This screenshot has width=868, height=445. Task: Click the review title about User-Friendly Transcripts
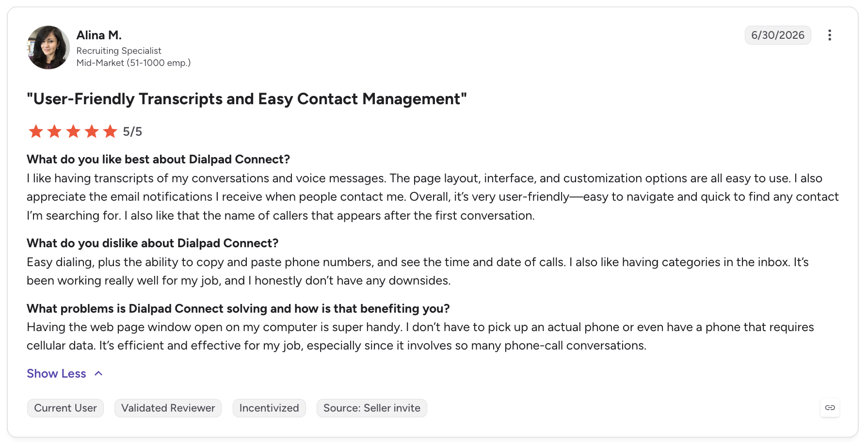[x=246, y=99]
